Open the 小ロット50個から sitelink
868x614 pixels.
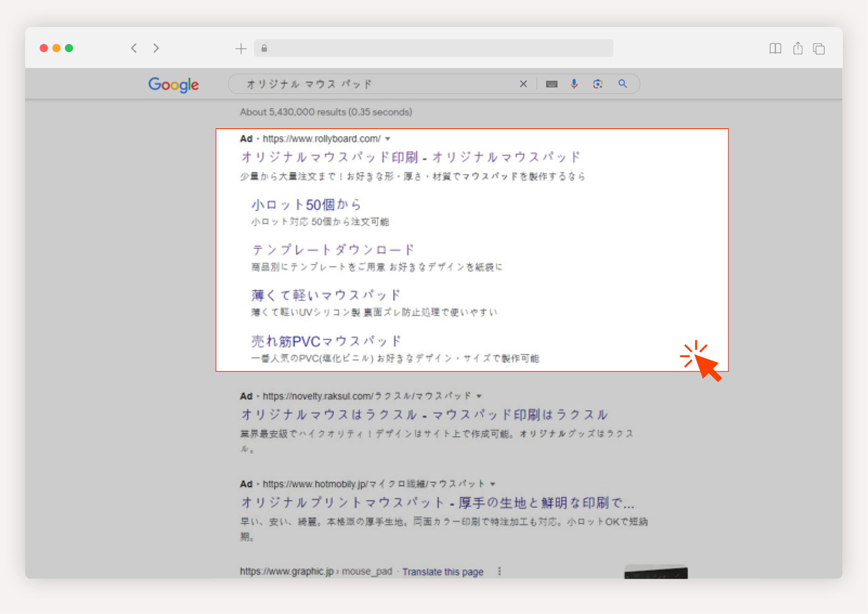[x=306, y=205]
